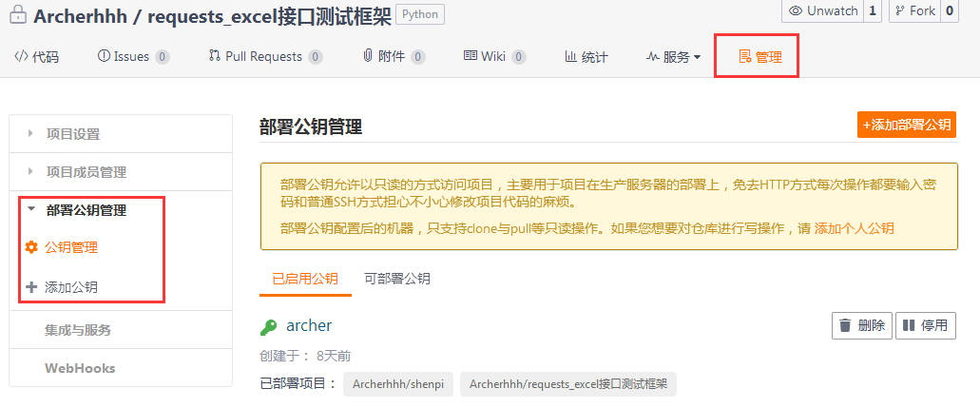The image size is (980, 408).
Task: Click the code brackets icon in the 代码 tab
Action: 21,56
